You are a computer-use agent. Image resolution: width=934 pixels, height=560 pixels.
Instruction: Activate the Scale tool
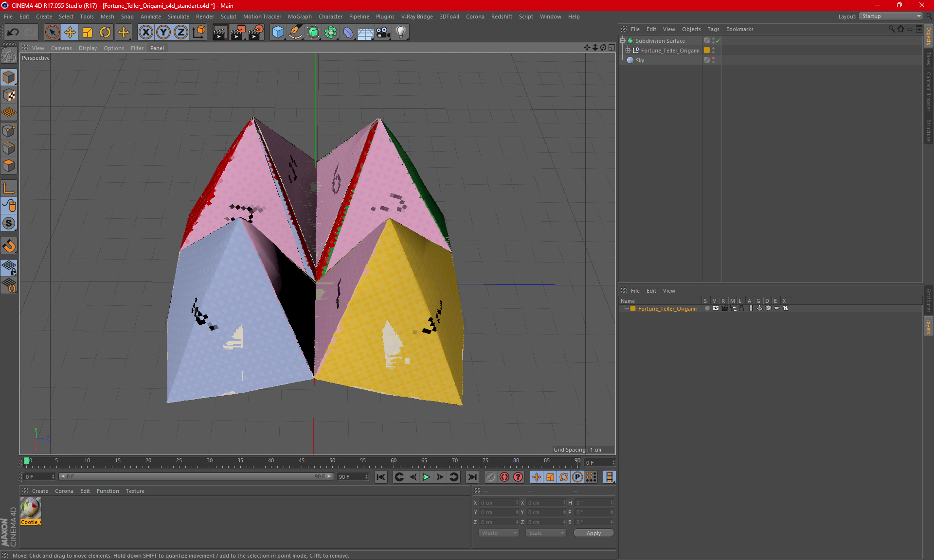(x=88, y=33)
